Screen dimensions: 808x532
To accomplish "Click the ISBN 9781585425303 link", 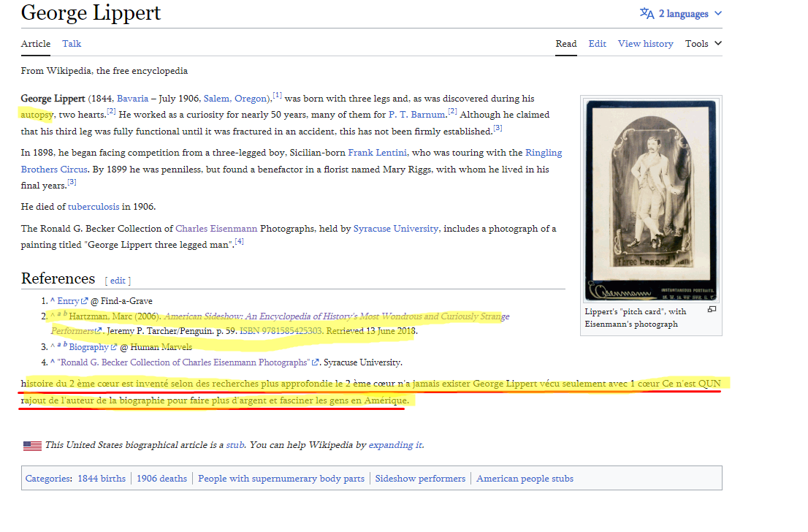I will coord(280,331).
